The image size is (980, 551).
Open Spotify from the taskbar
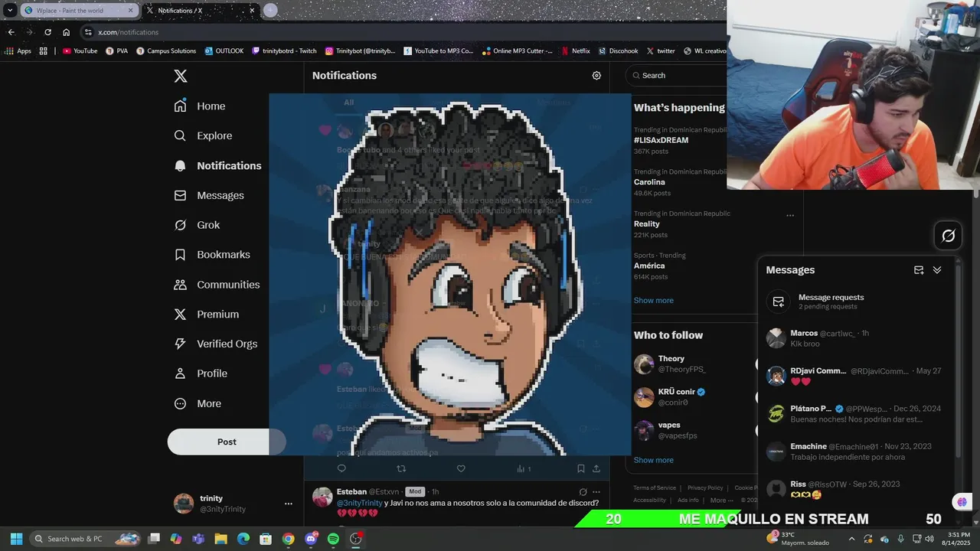point(333,539)
